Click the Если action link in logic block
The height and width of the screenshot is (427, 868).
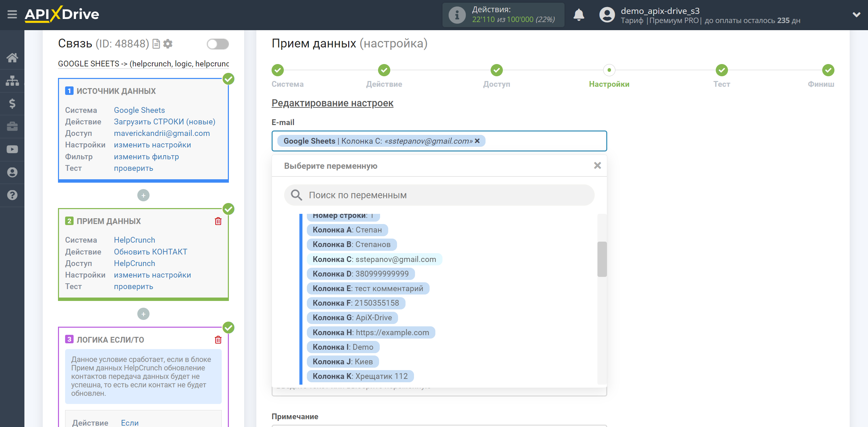point(130,423)
